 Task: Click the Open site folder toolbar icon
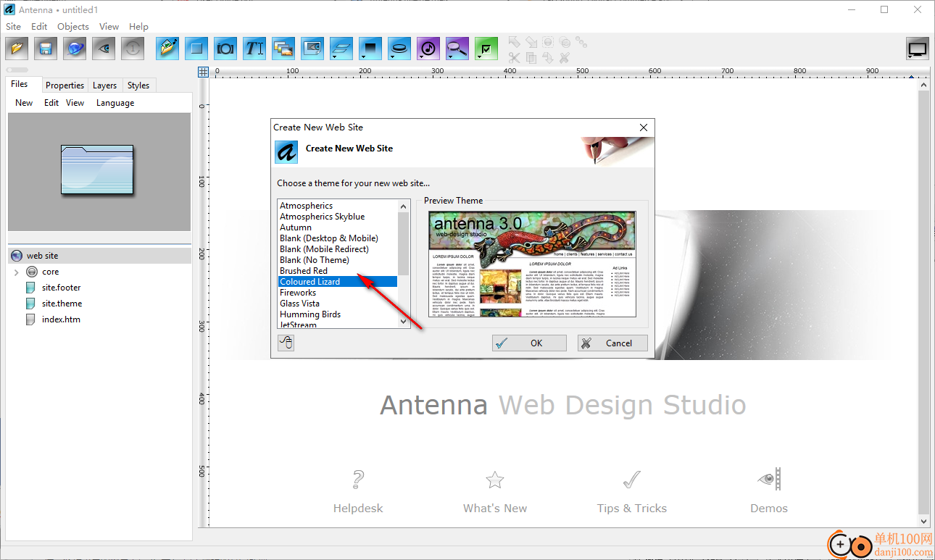coord(17,49)
